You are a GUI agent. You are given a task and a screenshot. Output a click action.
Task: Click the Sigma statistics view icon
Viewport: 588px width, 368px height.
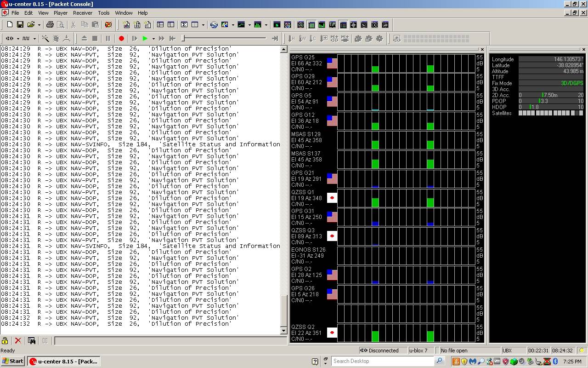pyautogui.click(x=184, y=25)
